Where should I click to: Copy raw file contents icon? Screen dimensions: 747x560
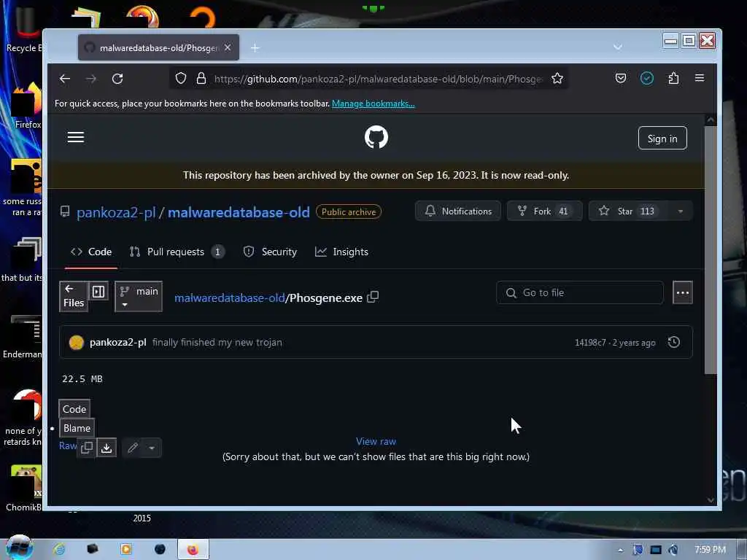tap(87, 448)
